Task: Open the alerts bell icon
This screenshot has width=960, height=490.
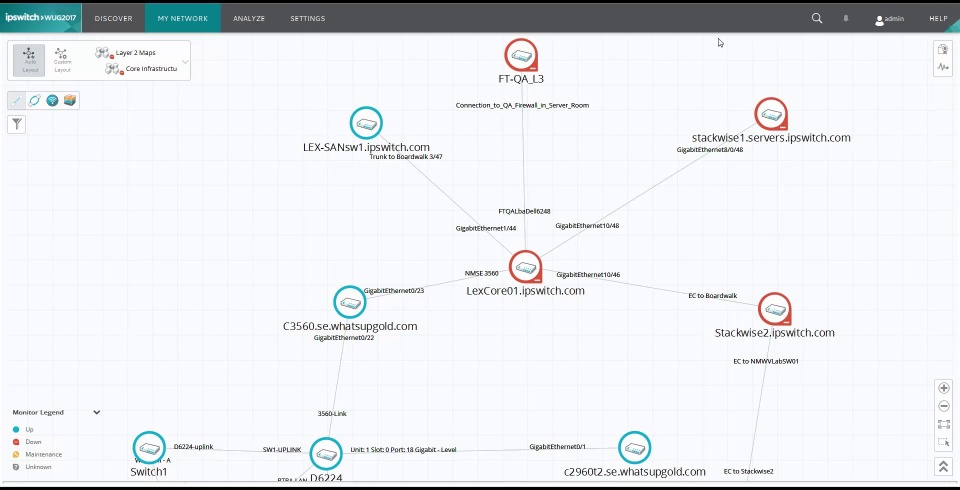Action: coord(846,18)
